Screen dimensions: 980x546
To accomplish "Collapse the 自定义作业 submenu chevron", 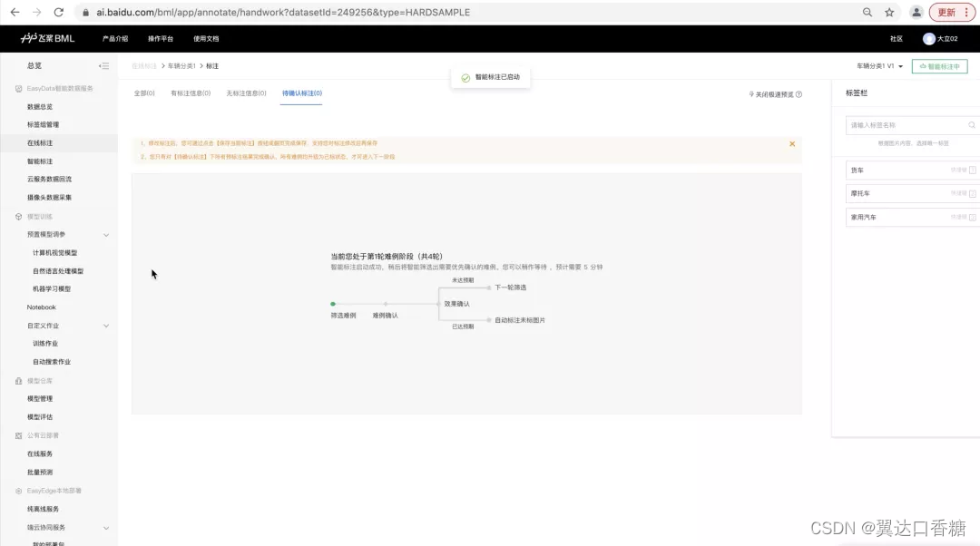I will tap(106, 327).
